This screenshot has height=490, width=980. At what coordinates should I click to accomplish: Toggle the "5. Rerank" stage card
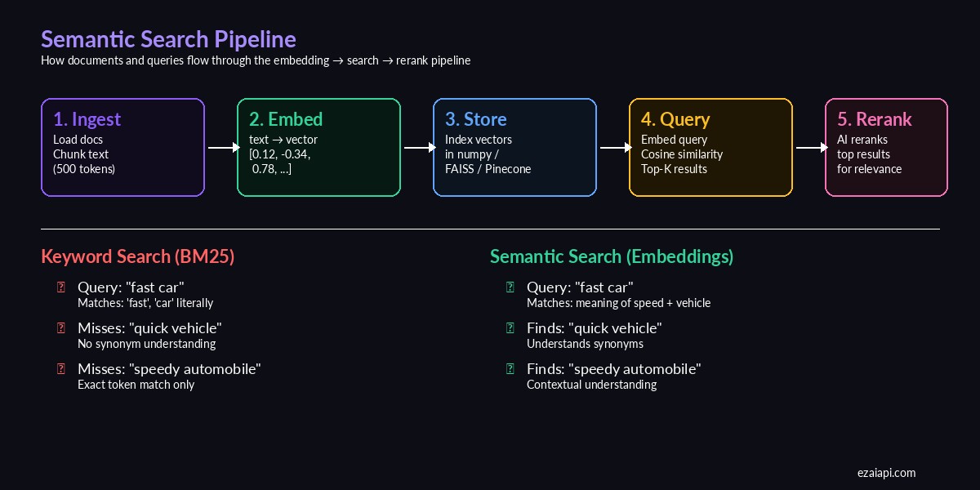click(x=886, y=147)
